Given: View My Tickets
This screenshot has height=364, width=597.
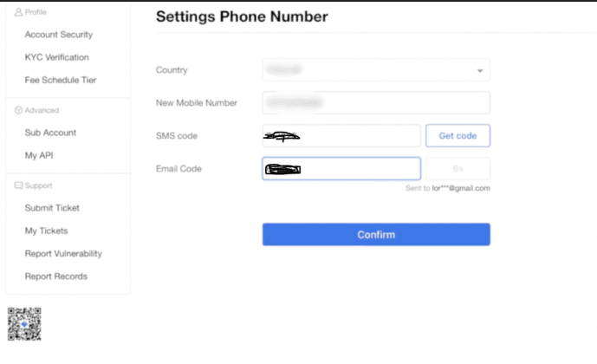Looking at the screenshot, I should (x=46, y=231).
